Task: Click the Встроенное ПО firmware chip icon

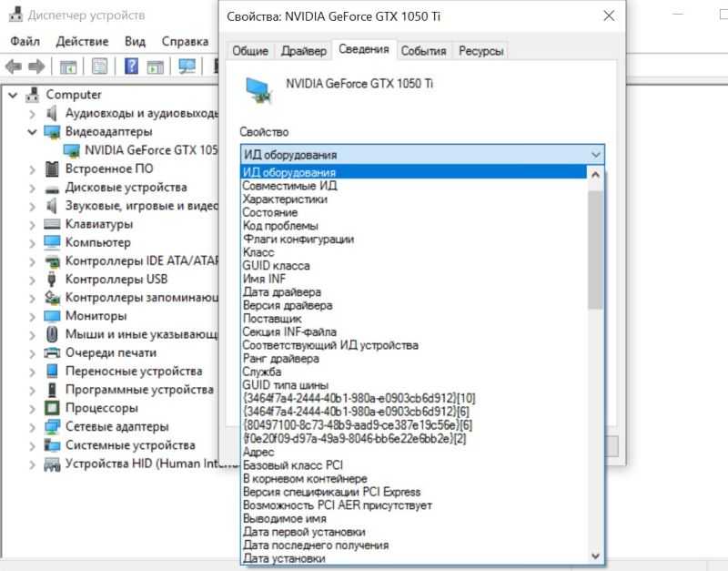Action: 52,168
